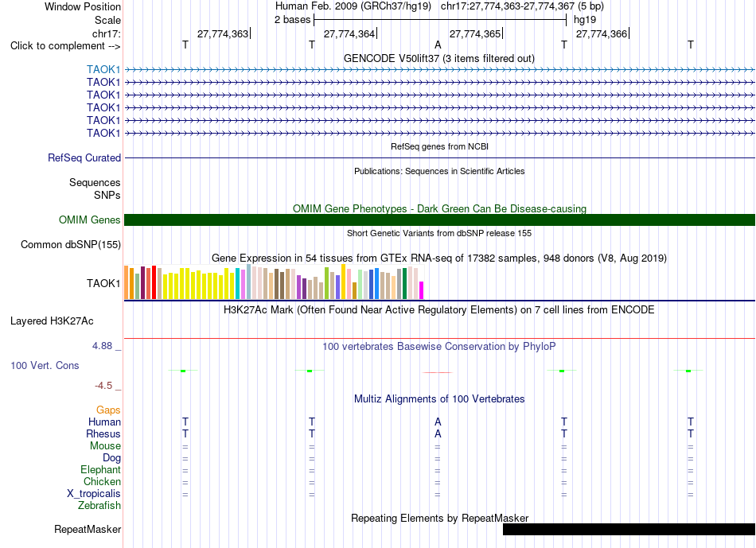Click the Window Position label
Viewport: 756px width, 548px height.
point(83,6)
